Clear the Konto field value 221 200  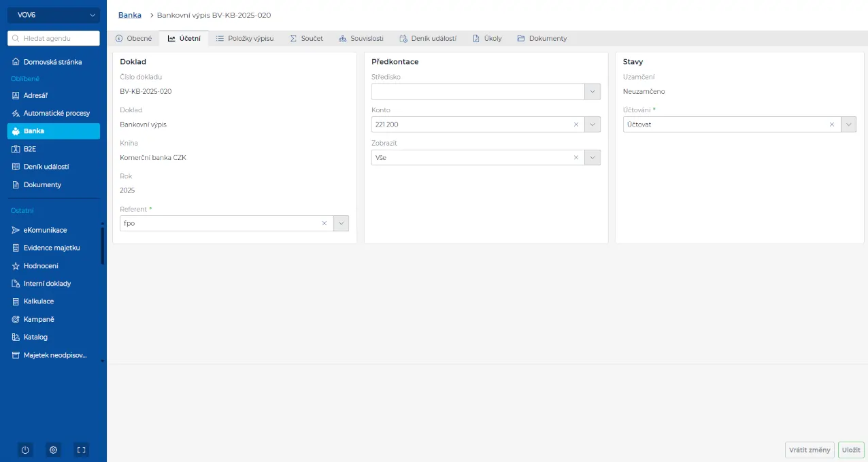[576, 125]
